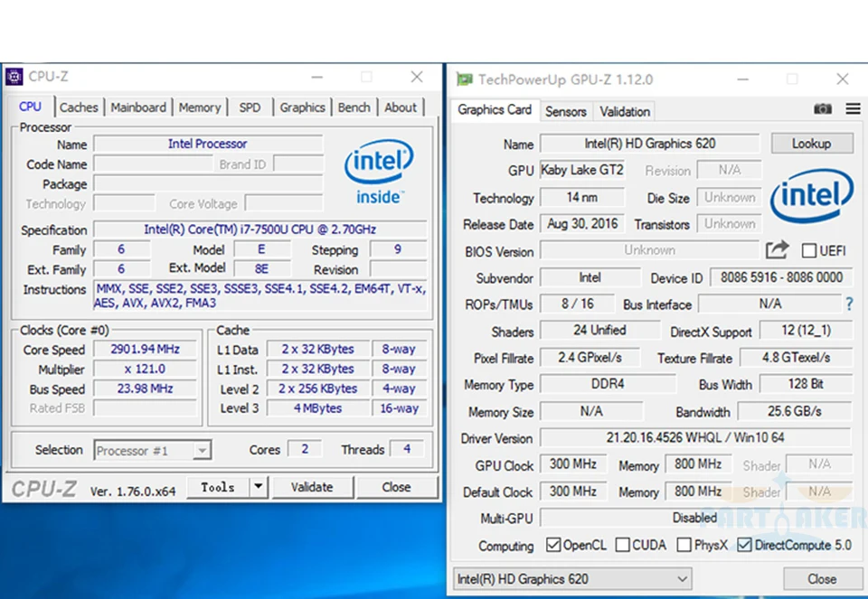The height and width of the screenshot is (599, 868).
Task: Click the Pixel Fillrate 2.4 GPixel/s value
Action: 590,357
